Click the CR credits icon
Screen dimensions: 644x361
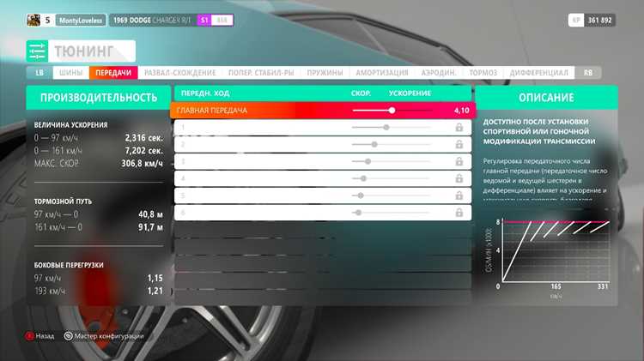576,20
